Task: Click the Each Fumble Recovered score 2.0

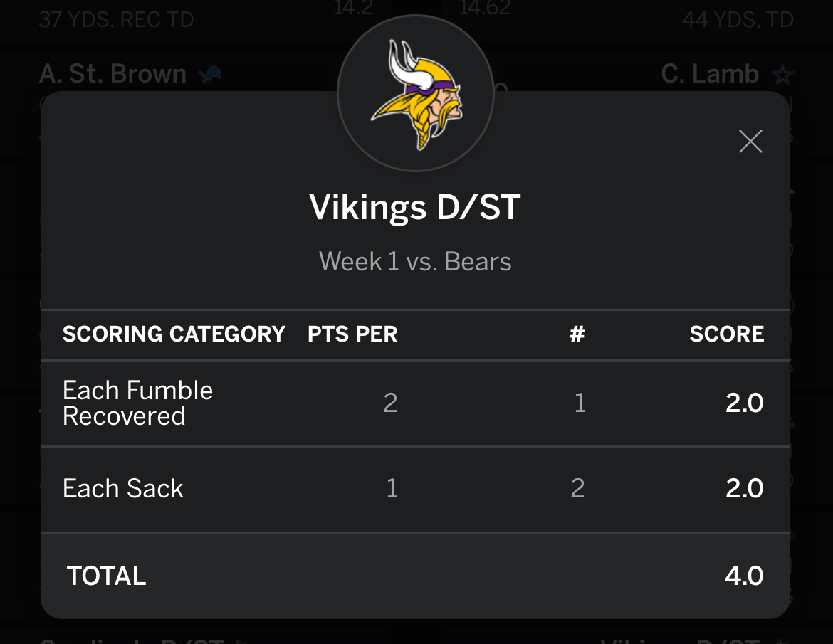Action: click(744, 403)
